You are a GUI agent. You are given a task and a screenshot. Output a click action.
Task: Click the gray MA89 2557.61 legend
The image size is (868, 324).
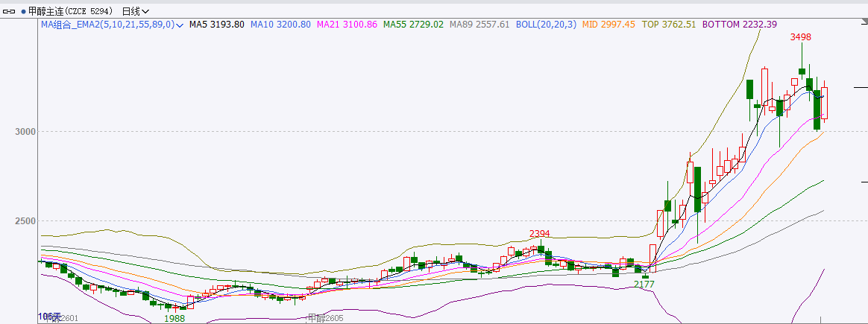[479, 25]
